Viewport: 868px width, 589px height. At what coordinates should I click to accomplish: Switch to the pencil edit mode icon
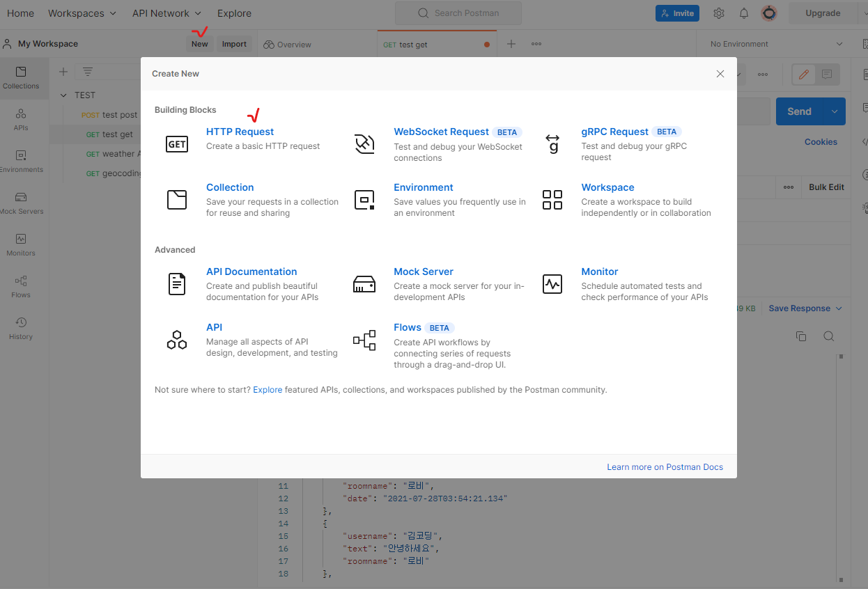click(804, 74)
